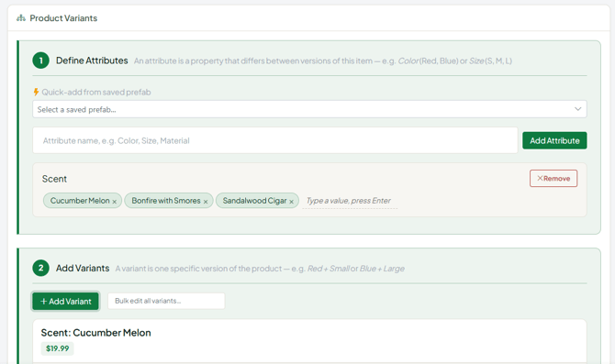Remove the Sandalwood Cigar scent chip
The image size is (615, 364).
[291, 202]
